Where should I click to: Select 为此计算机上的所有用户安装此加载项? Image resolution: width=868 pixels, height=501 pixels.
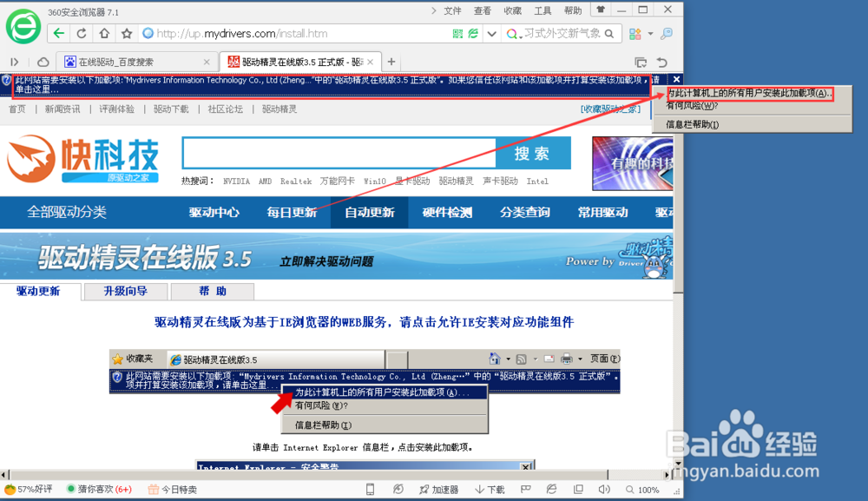coord(750,93)
